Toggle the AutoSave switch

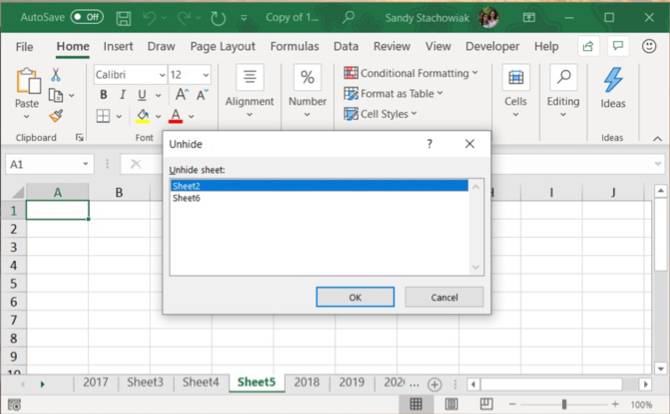click(x=87, y=17)
